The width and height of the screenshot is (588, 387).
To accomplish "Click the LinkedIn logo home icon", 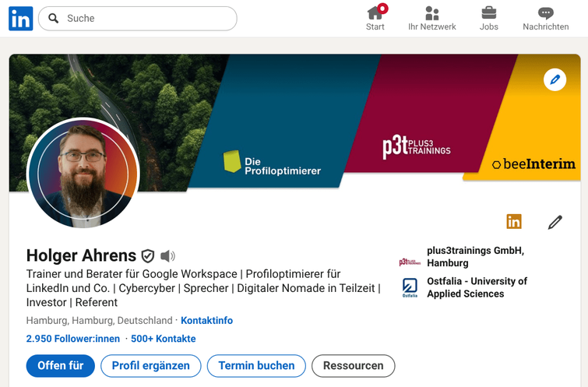I will [x=20, y=19].
